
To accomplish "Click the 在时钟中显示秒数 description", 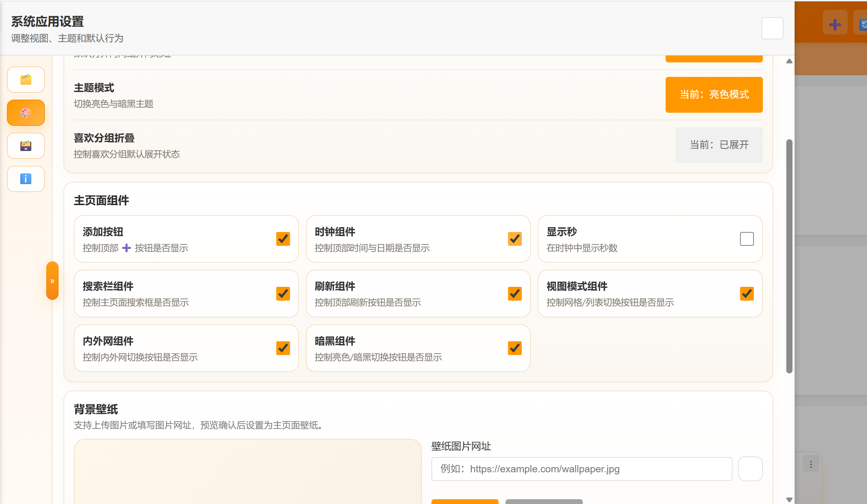I will (582, 248).
